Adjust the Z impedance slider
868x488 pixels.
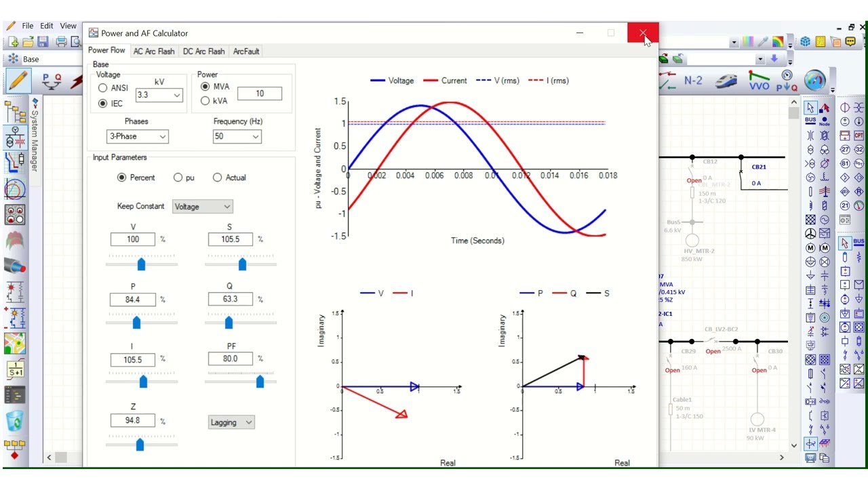tap(140, 445)
